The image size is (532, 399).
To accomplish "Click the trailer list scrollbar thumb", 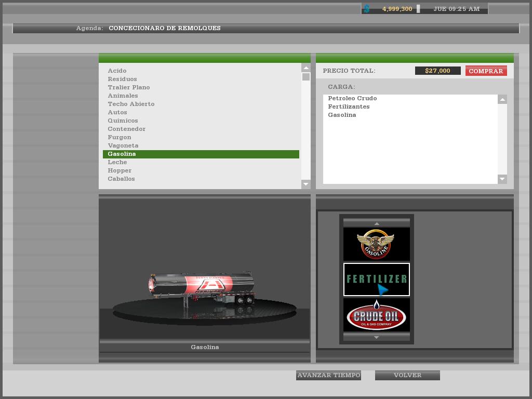I will [x=305, y=77].
